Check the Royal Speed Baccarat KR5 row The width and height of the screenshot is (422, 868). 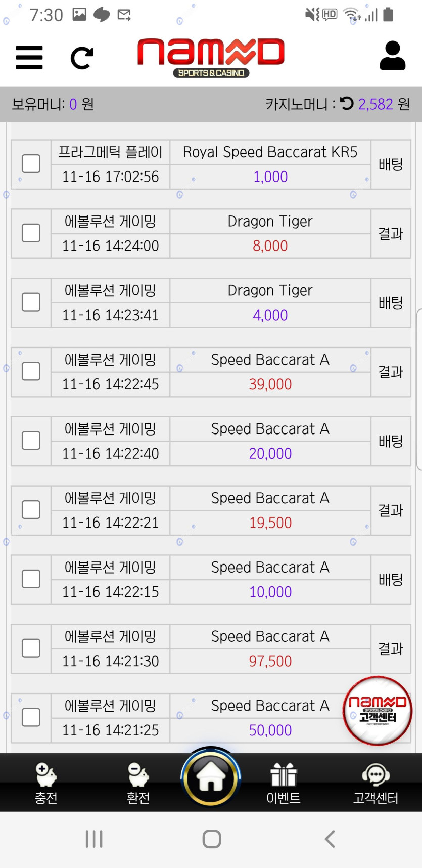click(x=31, y=164)
